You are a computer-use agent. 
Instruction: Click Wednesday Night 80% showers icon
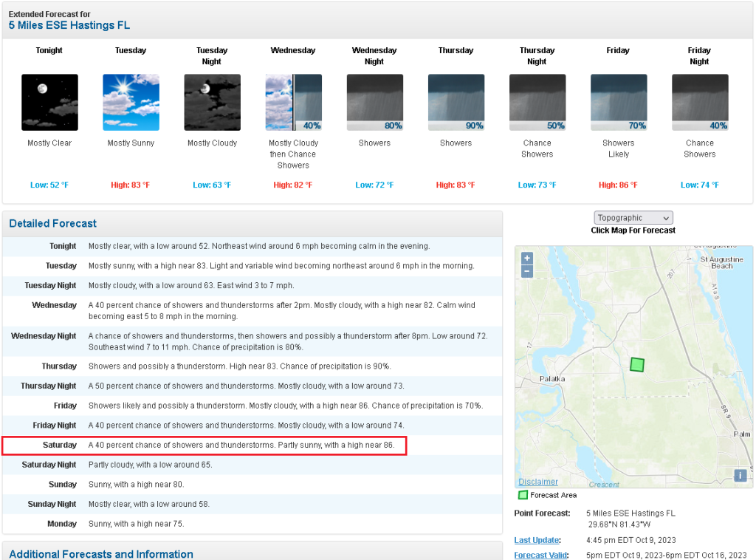click(374, 102)
